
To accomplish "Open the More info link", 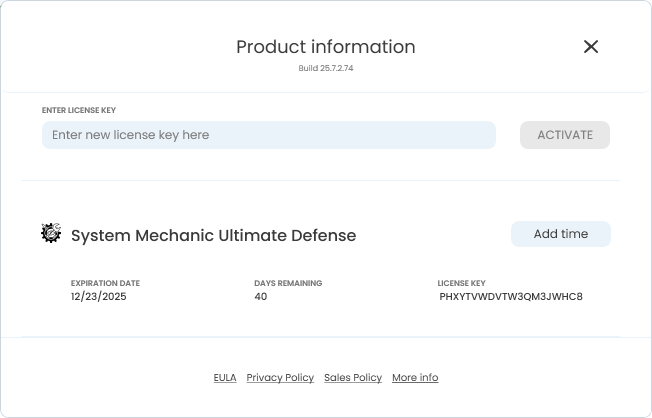I will [415, 377].
